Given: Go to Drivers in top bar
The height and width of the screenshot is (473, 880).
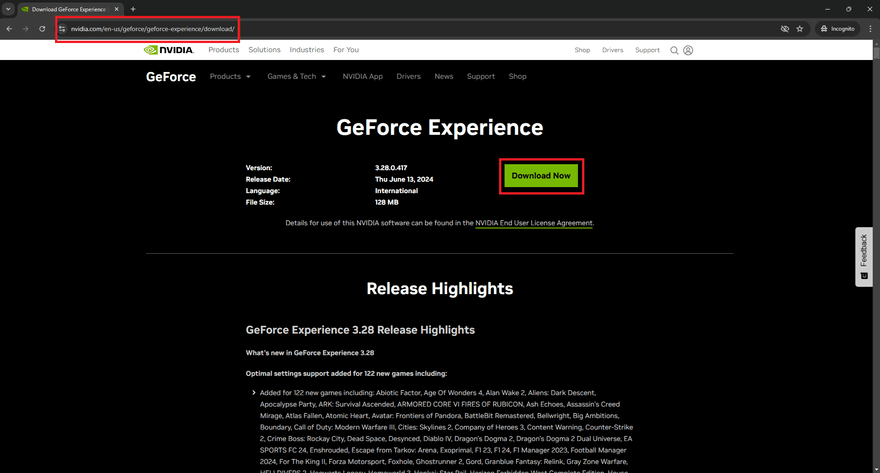Looking at the screenshot, I should (613, 50).
